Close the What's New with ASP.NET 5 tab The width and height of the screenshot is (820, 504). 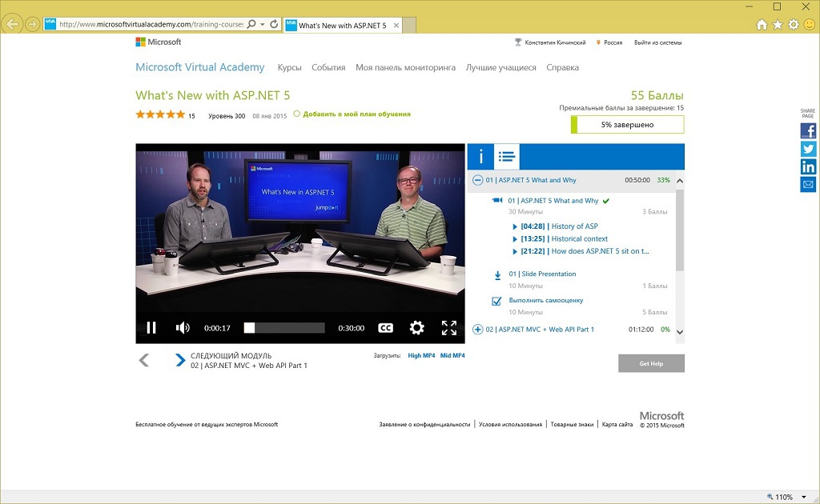click(396, 25)
